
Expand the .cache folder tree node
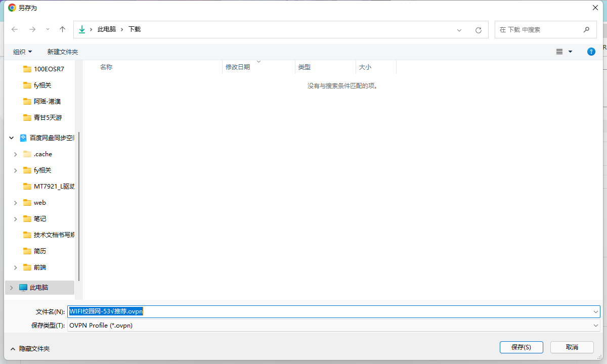(x=15, y=154)
